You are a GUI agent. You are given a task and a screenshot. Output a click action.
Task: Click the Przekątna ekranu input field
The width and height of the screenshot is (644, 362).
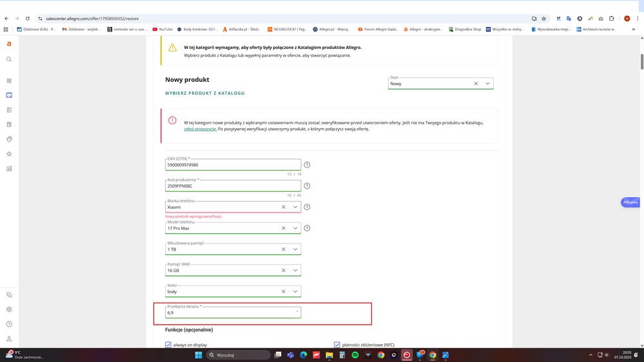click(x=229, y=313)
